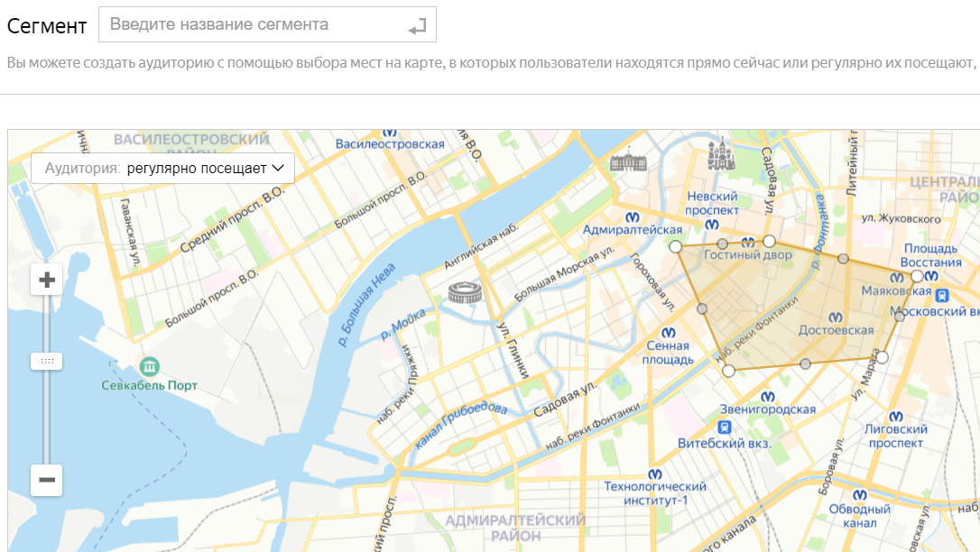
Task: Click the map zoom slider handle
Action: 47,361
